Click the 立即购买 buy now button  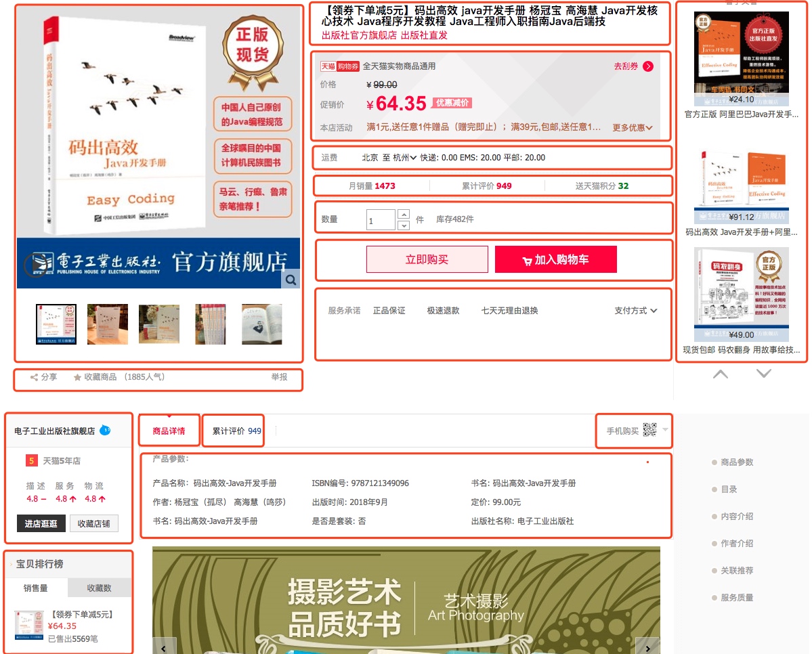point(427,259)
